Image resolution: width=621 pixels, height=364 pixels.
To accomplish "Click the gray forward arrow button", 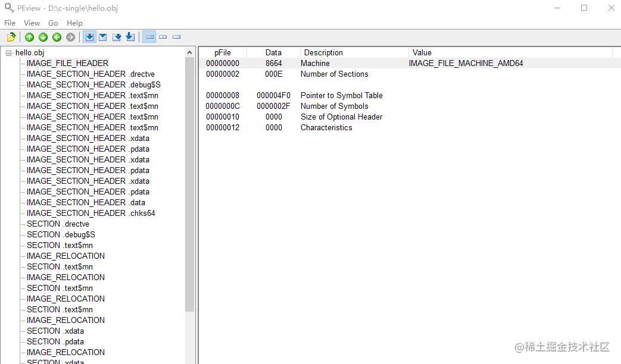I will point(70,37).
